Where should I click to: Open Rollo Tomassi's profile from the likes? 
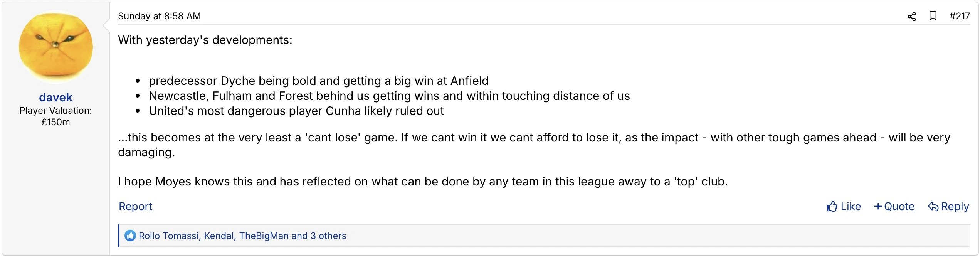point(169,236)
